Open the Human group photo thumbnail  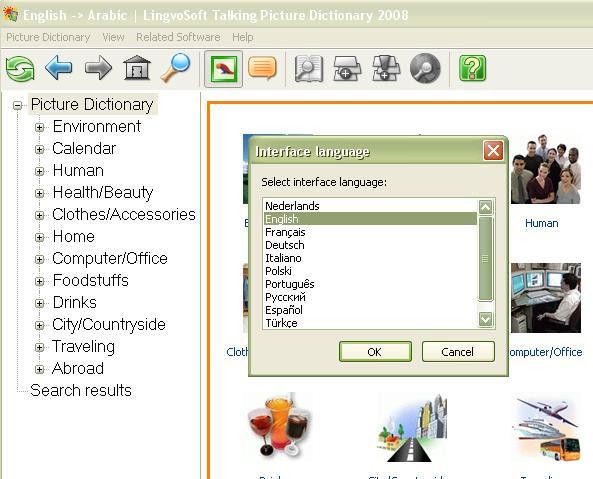coord(546,169)
